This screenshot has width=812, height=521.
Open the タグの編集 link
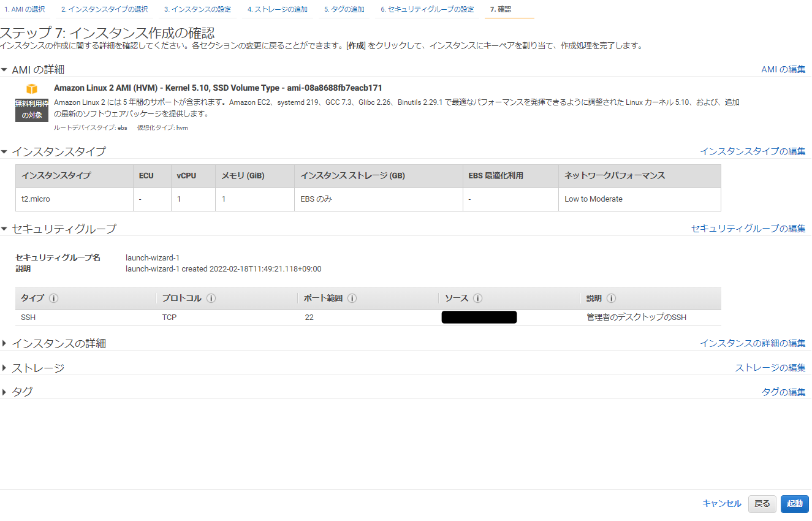click(784, 392)
